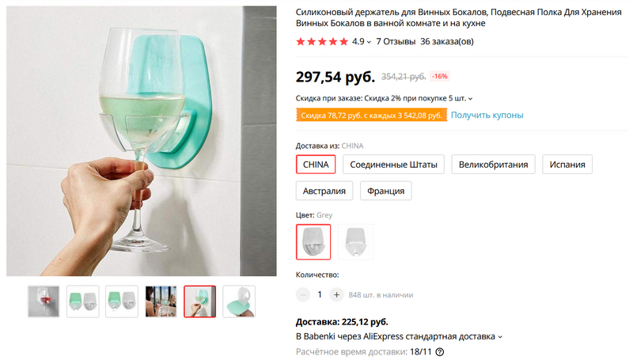Pick Франция as the shipping origin
This screenshot has height=364, width=633.
point(386,191)
